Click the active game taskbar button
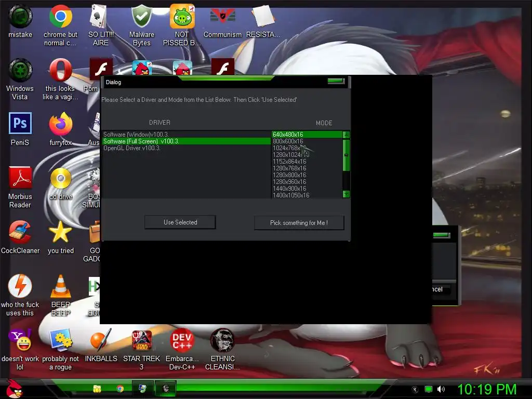Viewport: 532px width, 399px height. pos(166,389)
